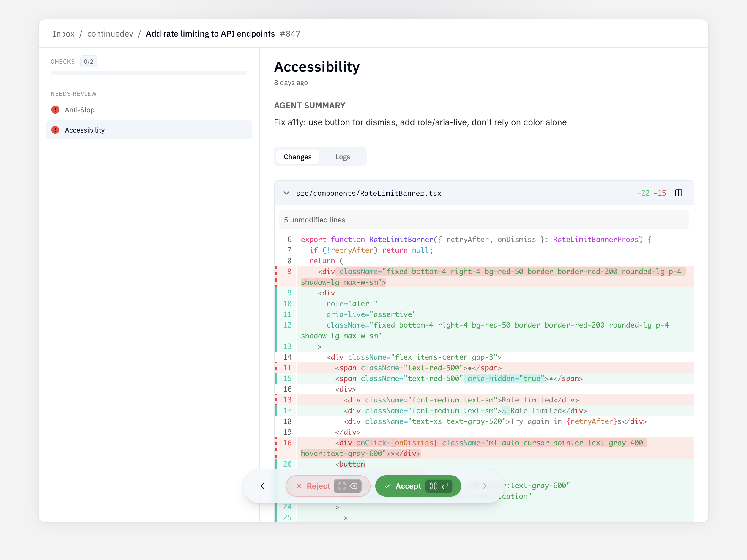Expand the CHECKS 0/2 section
Image resolution: width=747 pixels, height=560 pixels.
click(x=89, y=61)
